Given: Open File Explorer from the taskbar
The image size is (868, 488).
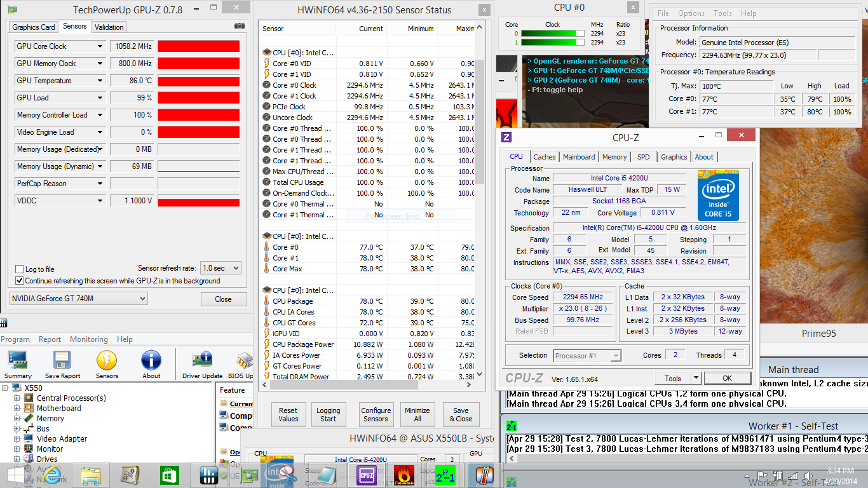Looking at the screenshot, I should [x=91, y=474].
